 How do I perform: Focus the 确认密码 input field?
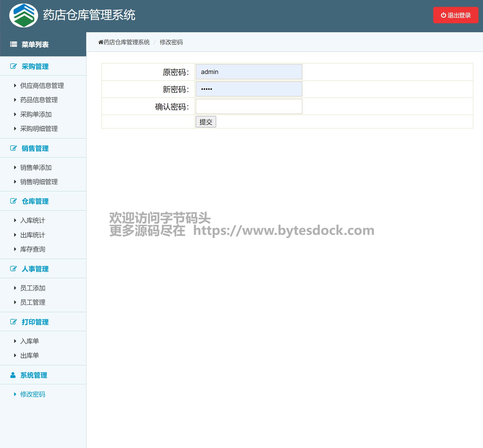tap(249, 106)
